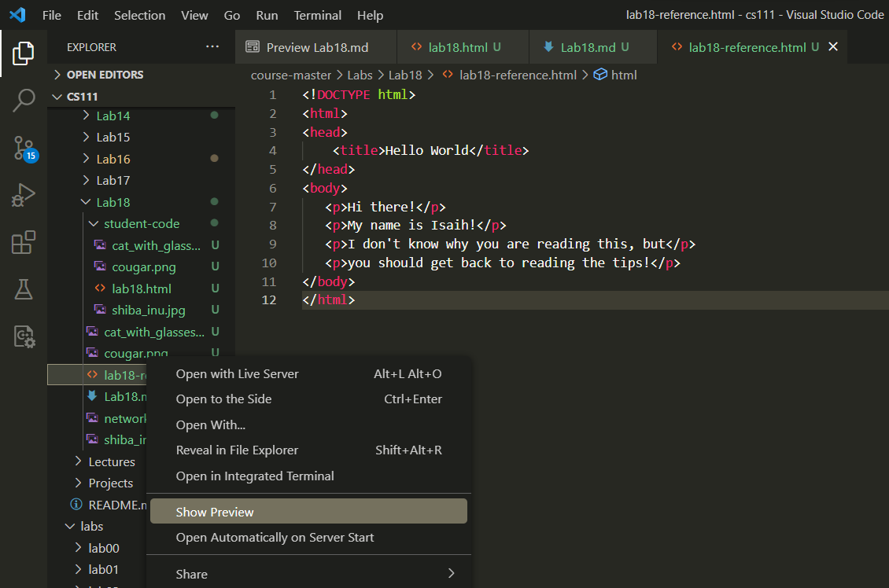Open the Explorer icon in activity bar
The width and height of the screenshot is (889, 588).
[x=24, y=53]
